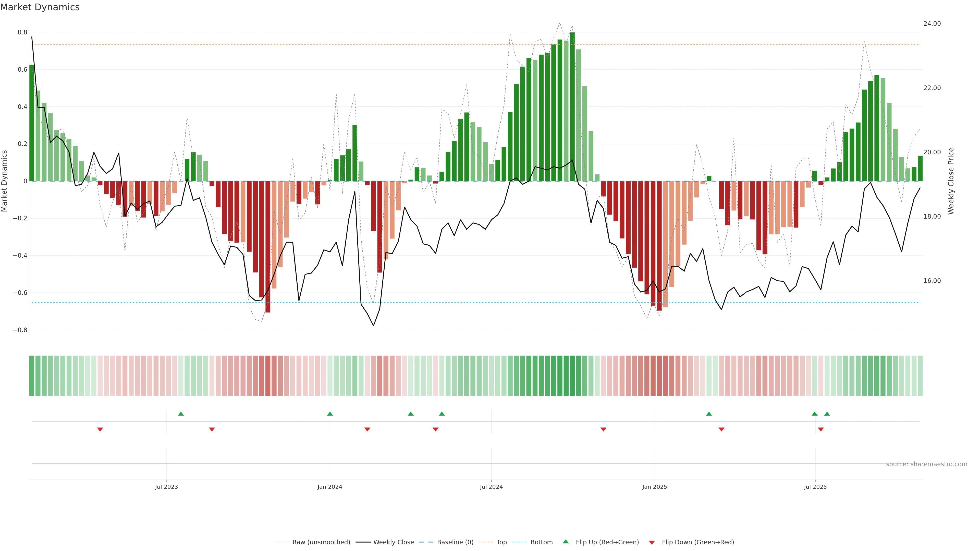Viewport: 980px width, 551px height.
Task: Click the Weekly Close Price axis label
Action: click(951, 181)
